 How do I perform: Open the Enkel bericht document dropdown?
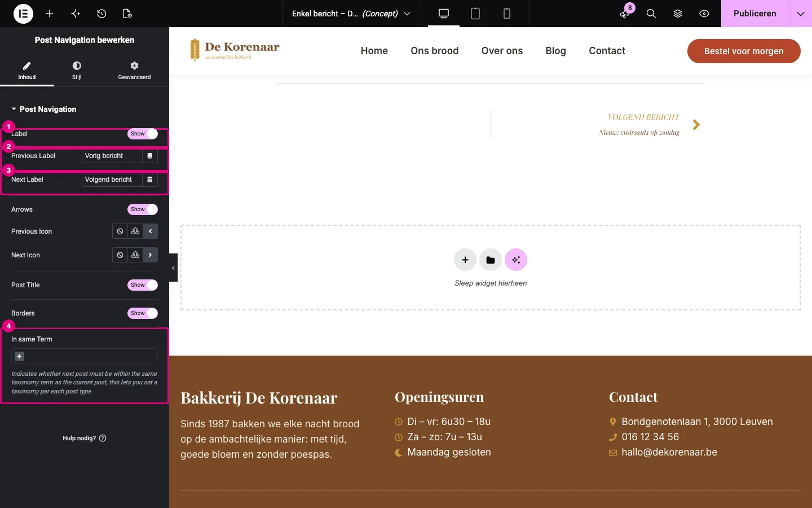coord(351,14)
